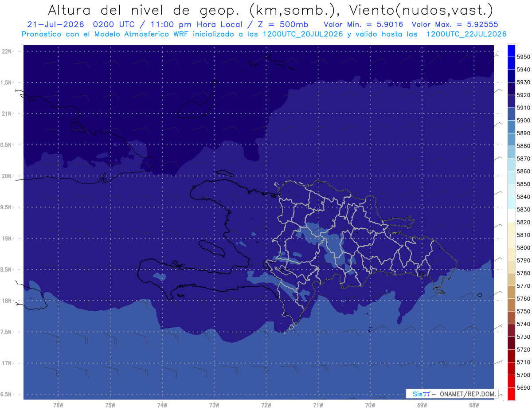
Task: Select color swatch between 5910 and 5920
Action: click(511, 101)
